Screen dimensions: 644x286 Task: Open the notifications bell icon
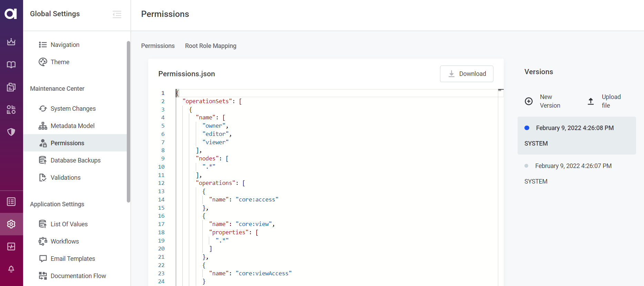pyautogui.click(x=11, y=269)
